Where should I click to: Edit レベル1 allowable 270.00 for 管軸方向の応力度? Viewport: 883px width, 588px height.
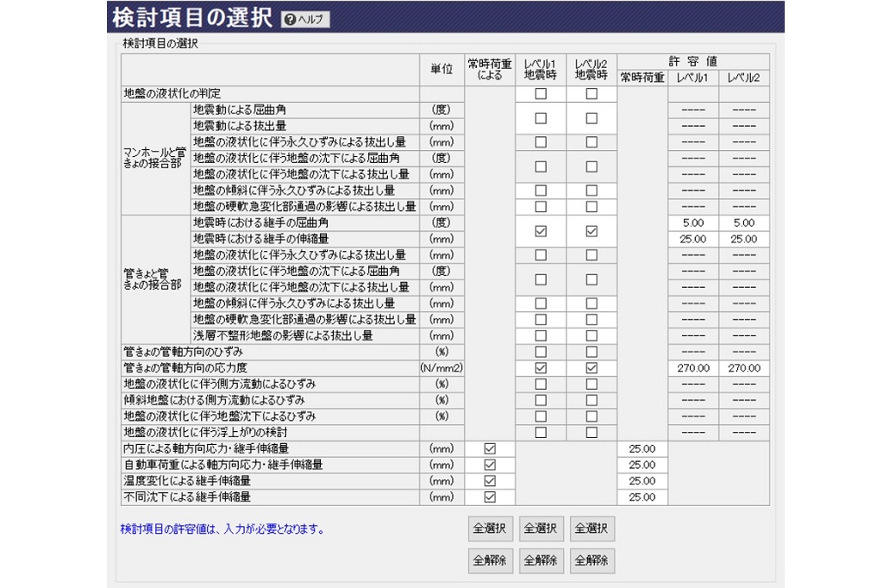click(693, 368)
